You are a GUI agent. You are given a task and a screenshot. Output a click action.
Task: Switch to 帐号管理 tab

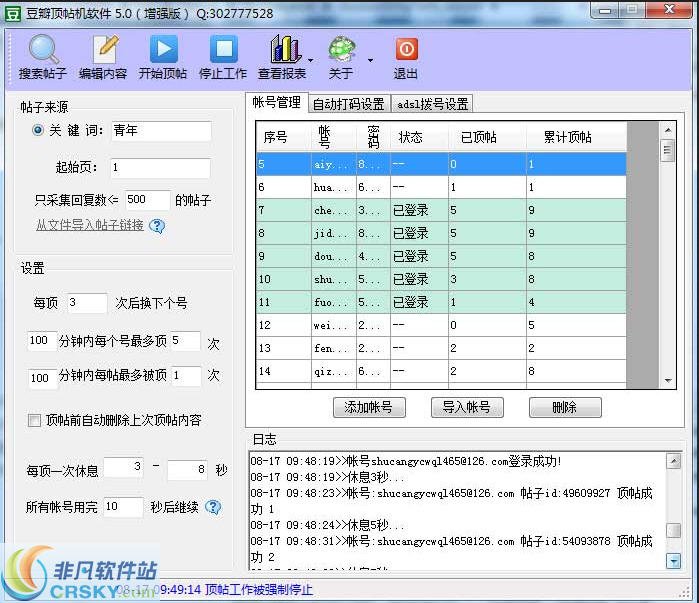276,103
